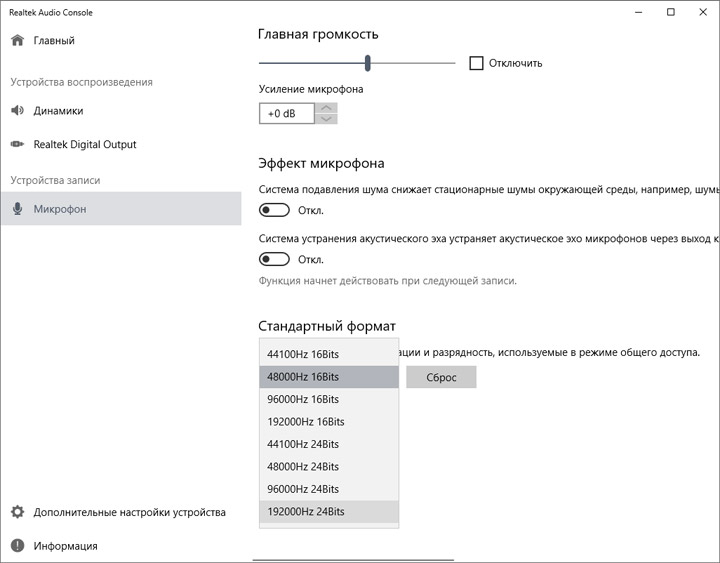Viewport: 720px width, 563px height.
Task: Click the microphone icon in sidebar
Action: [17, 209]
